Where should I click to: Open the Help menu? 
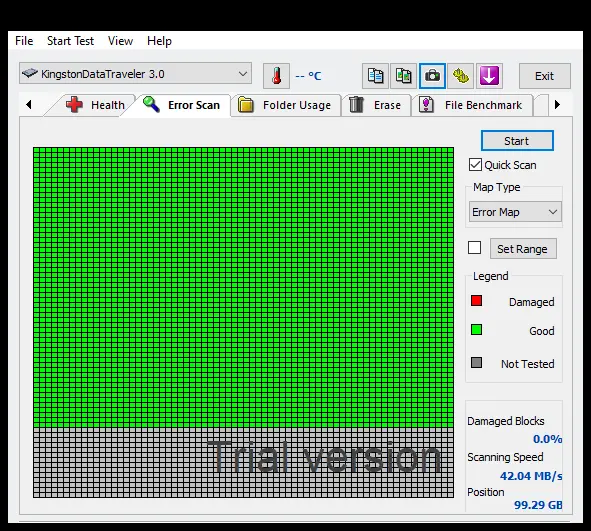159,41
